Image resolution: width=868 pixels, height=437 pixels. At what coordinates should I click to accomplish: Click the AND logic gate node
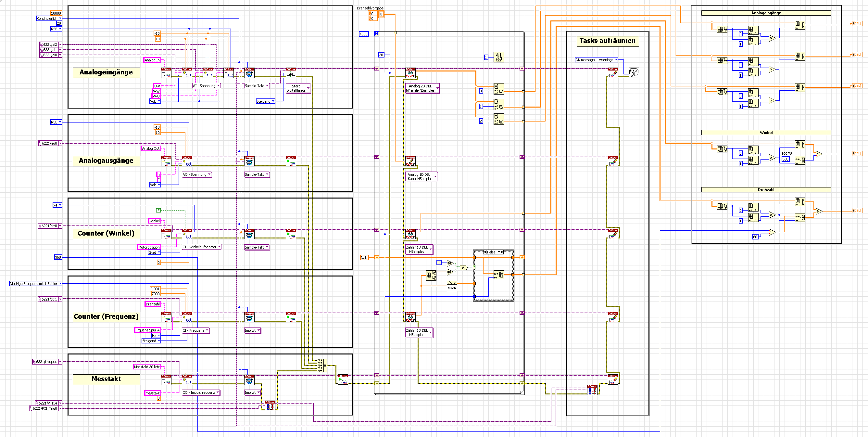(464, 268)
